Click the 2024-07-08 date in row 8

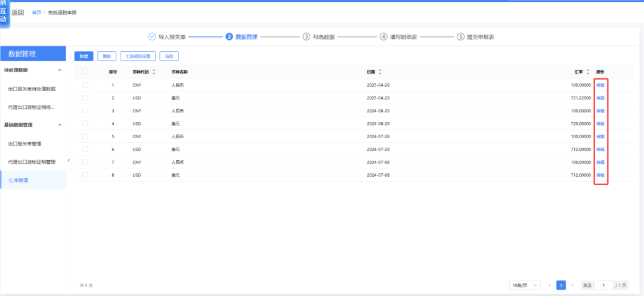click(378, 175)
